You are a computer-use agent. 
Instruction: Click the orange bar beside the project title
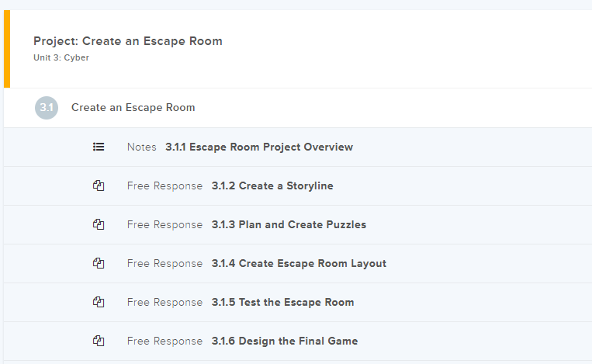tap(7, 49)
